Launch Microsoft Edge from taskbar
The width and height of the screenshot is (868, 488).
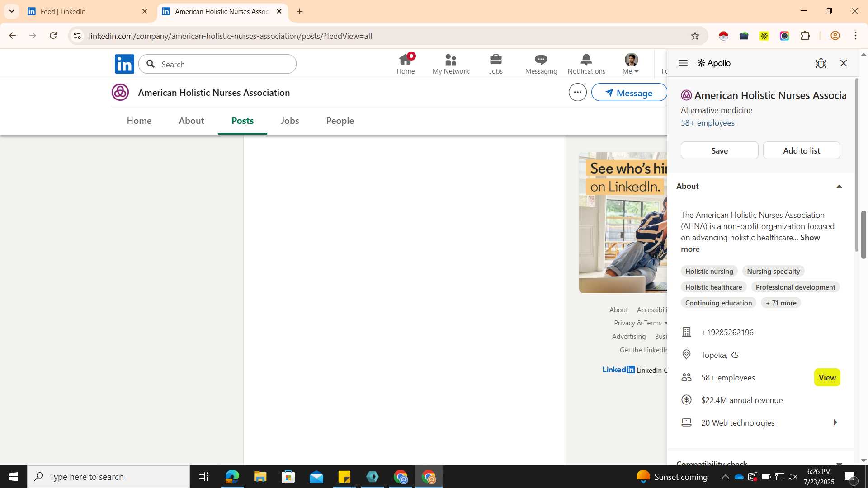[232, 477]
